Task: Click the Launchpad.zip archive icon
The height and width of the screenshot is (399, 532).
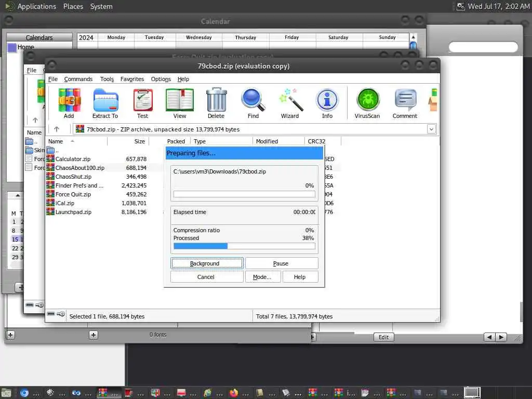Action: 50,211
